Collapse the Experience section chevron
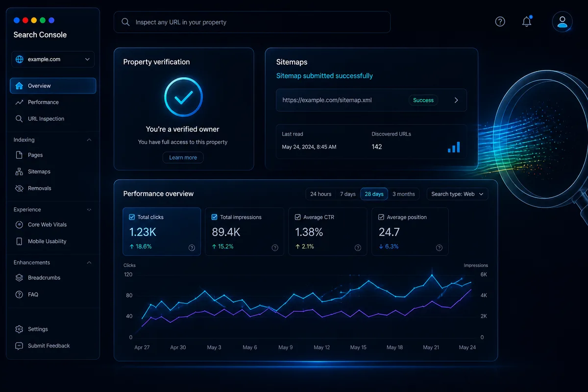Viewport: 588px width, 392px height. 89,209
